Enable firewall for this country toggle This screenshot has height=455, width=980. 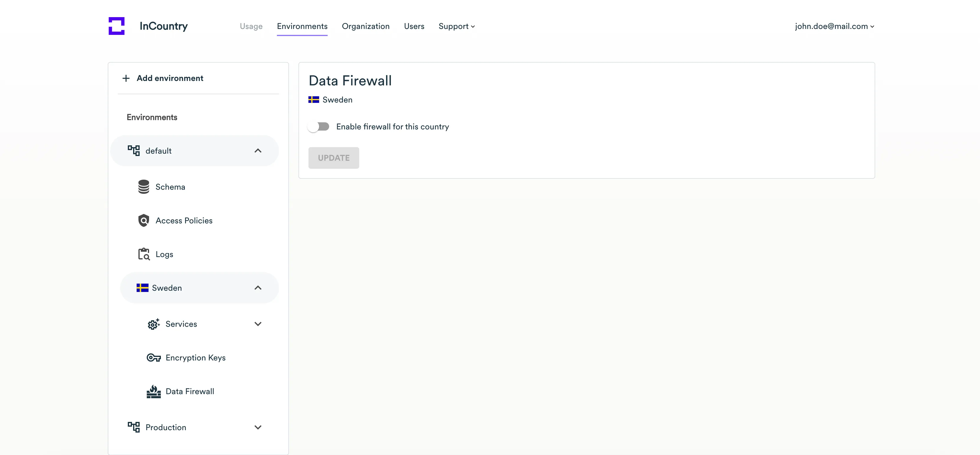click(x=319, y=126)
